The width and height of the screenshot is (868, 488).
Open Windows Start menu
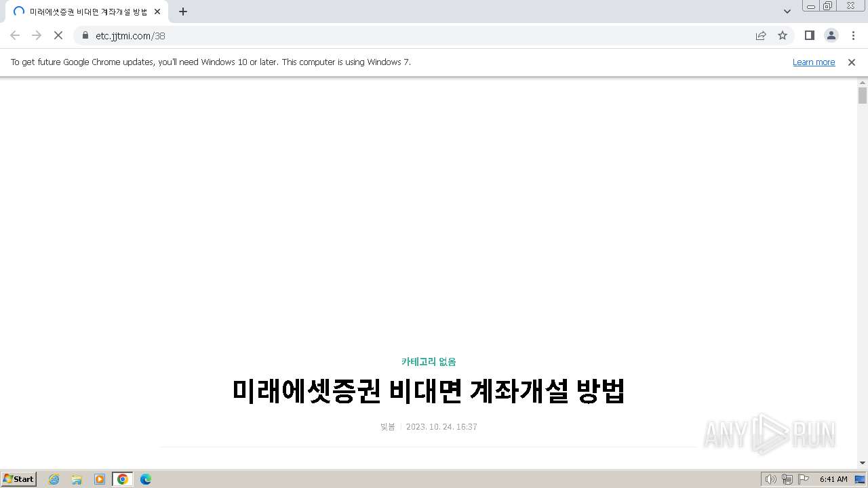[x=18, y=479]
